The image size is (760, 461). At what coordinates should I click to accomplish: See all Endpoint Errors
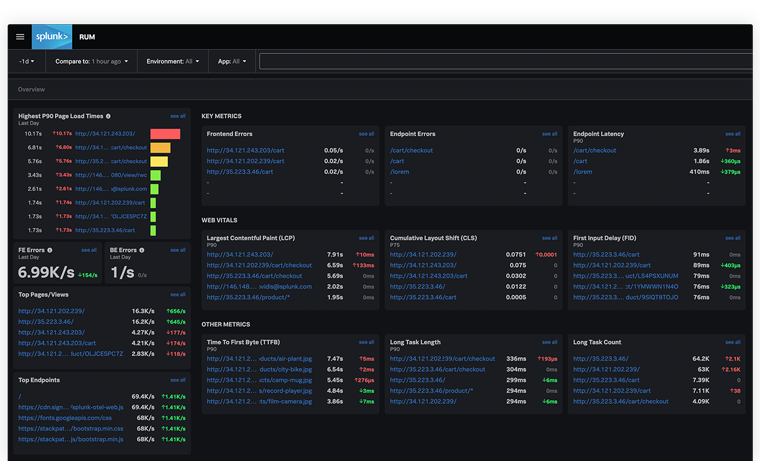point(550,134)
